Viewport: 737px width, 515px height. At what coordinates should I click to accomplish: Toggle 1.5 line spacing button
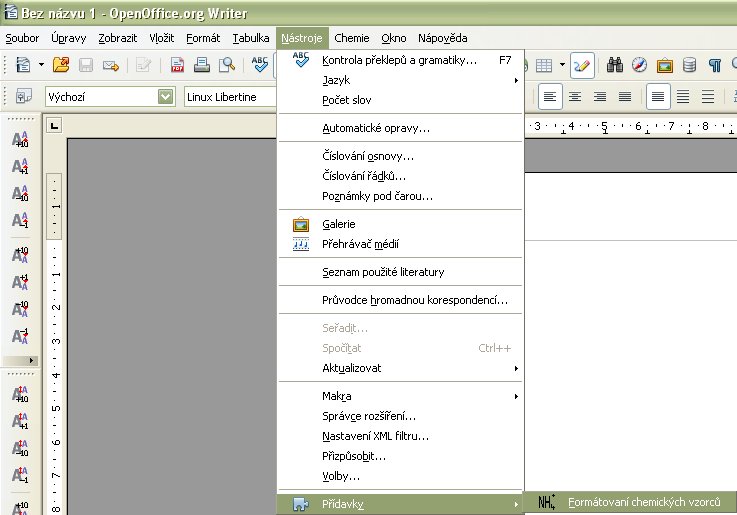[683, 97]
